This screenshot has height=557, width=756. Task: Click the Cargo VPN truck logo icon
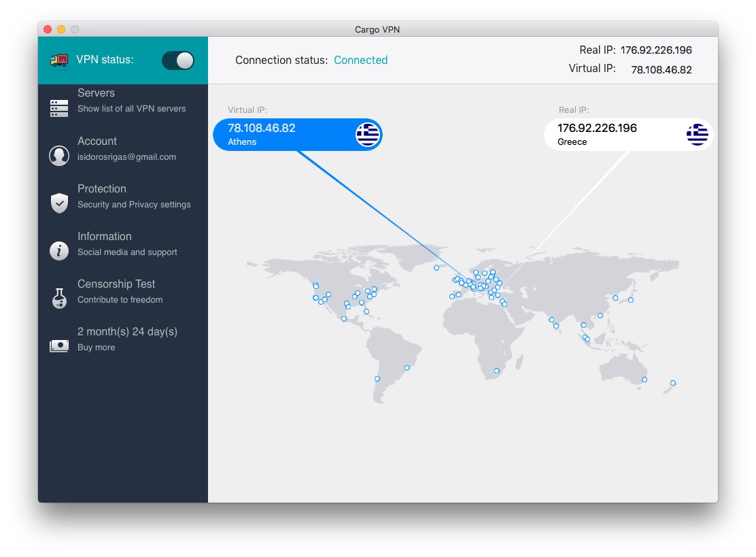coord(59,61)
